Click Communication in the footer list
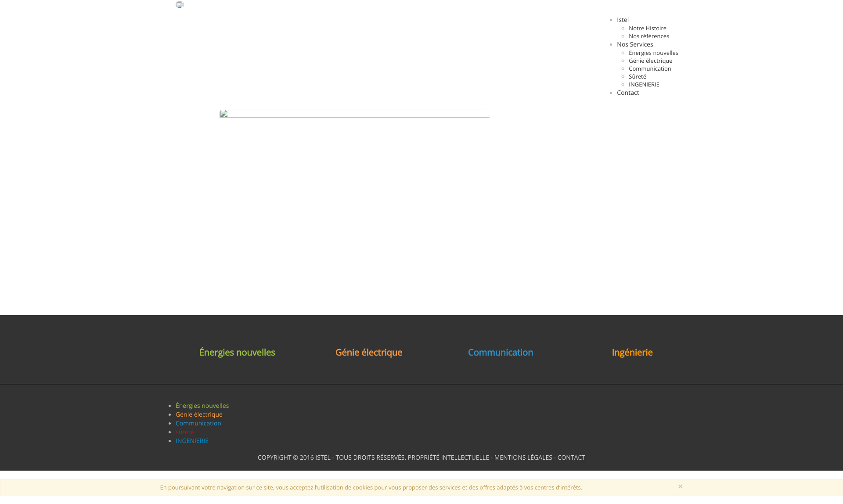The width and height of the screenshot is (843, 504). pyautogui.click(x=198, y=423)
